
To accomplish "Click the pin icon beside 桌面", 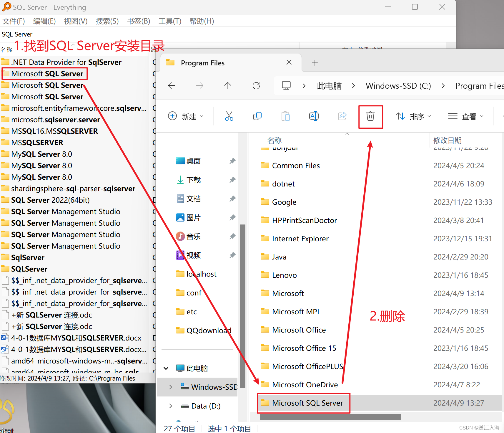I will coord(232,161).
